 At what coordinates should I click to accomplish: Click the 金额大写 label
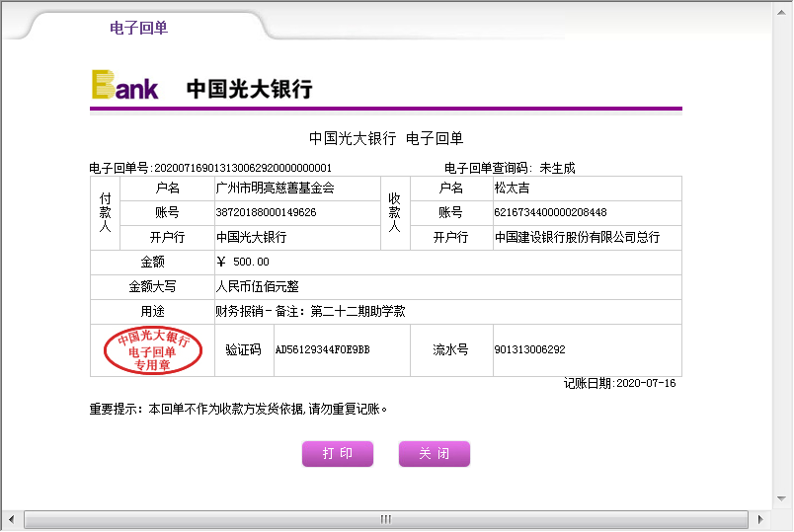click(152, 286)
